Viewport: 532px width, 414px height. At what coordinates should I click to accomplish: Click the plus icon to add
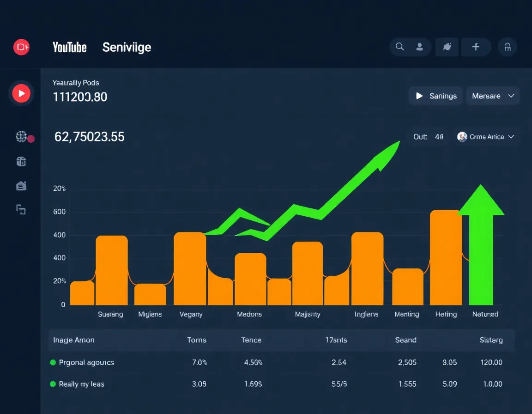point(475,47)
